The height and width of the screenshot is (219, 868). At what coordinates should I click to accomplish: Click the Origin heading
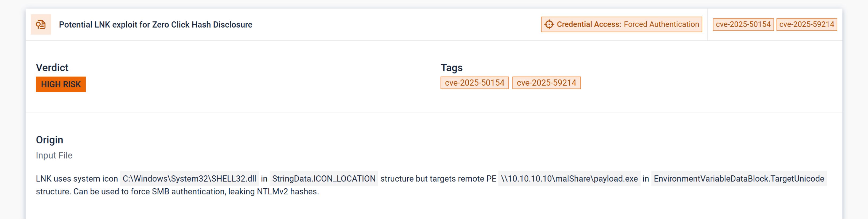pyautogui.click(x=49, y=140)
